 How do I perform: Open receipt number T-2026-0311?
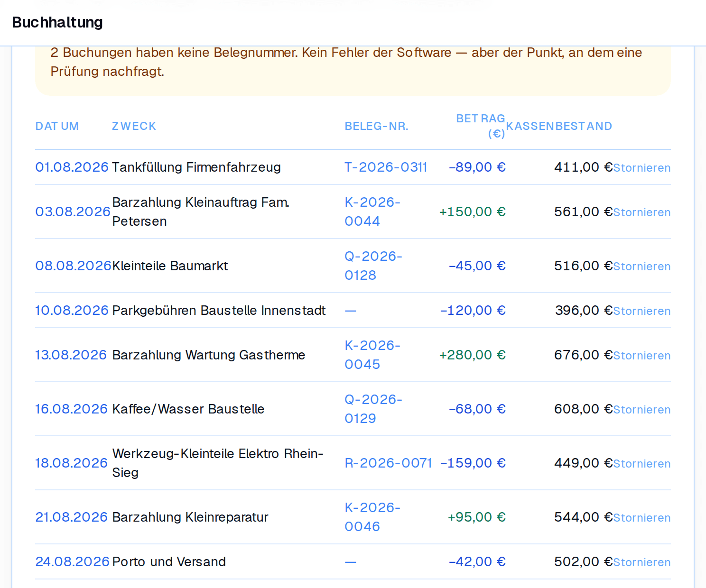coord(386,167)
